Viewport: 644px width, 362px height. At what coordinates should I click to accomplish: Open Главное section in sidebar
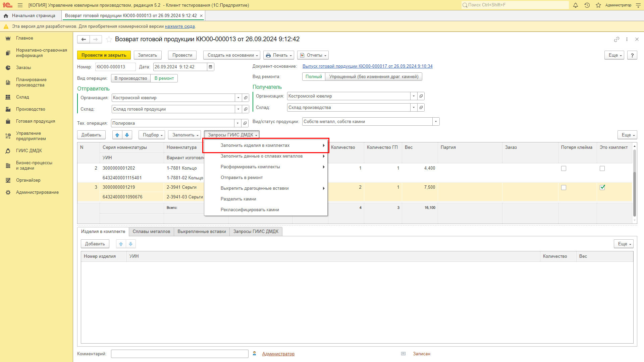tap(24, 38)
